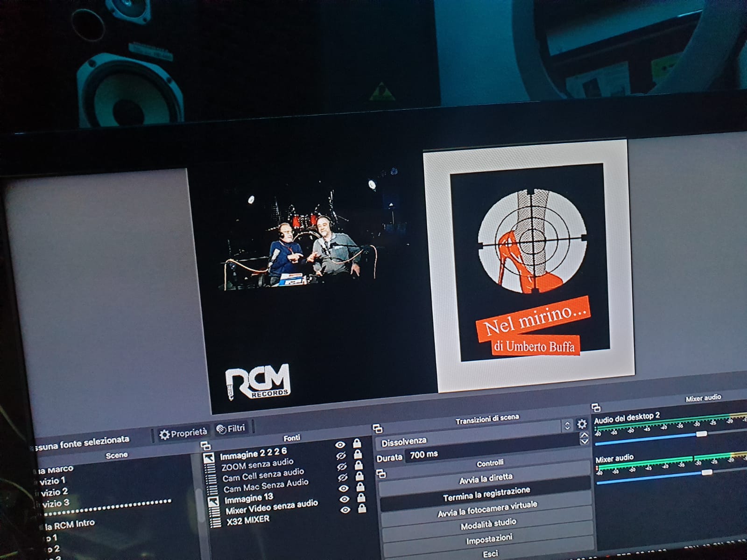This screenshot has width=747, height=560.
Task: Open Proprietà gear button
Action: tap(183, 434)
